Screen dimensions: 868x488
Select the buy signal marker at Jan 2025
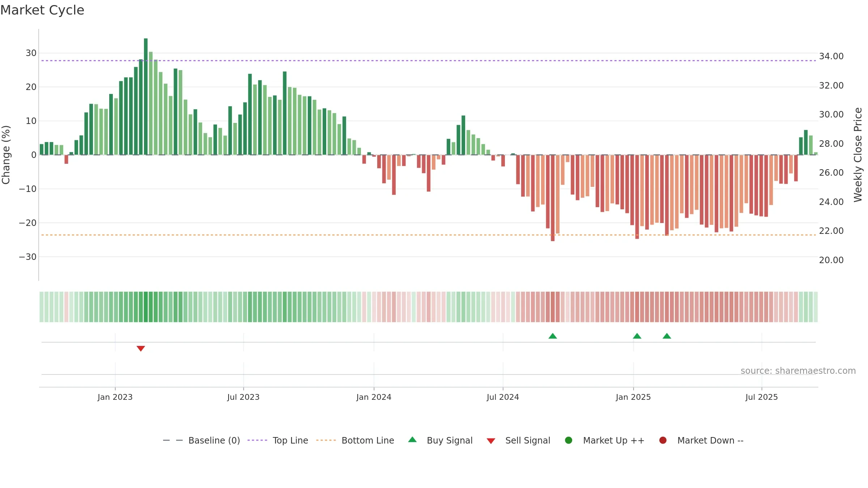(x=637, y=336)
